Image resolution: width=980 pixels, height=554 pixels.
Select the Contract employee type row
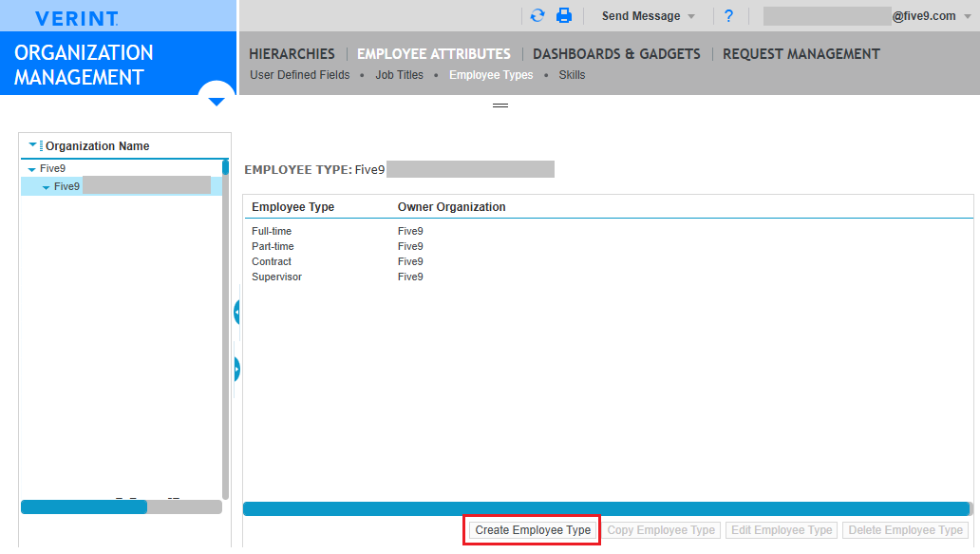(608, 261)
